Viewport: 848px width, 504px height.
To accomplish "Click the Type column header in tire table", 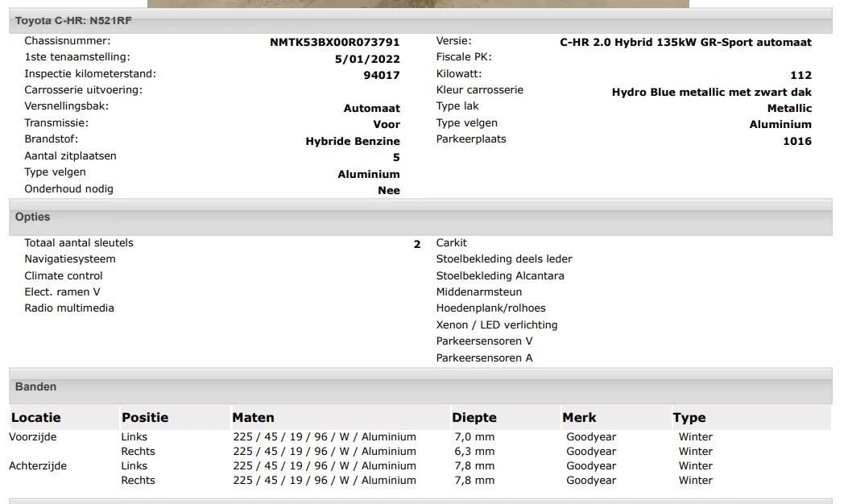I will 689,418.
